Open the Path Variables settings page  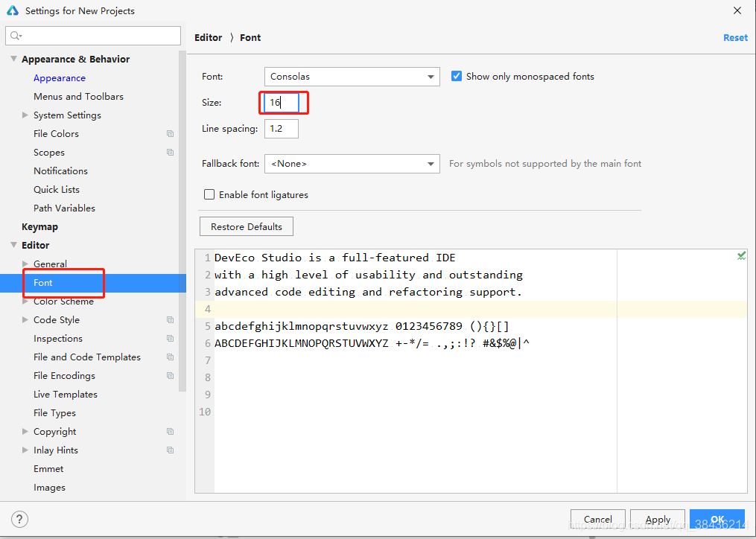click(64, 208)
